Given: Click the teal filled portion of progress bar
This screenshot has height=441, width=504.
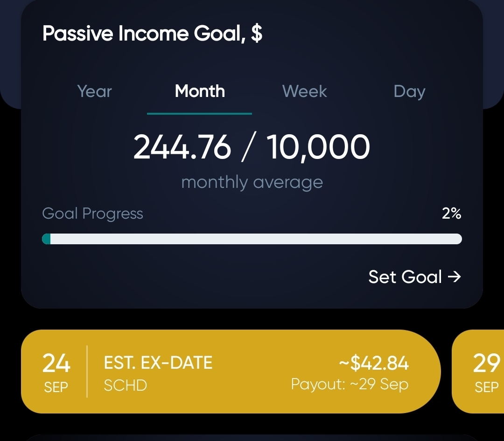Looking at the screenshot, I should click(46, 239).
